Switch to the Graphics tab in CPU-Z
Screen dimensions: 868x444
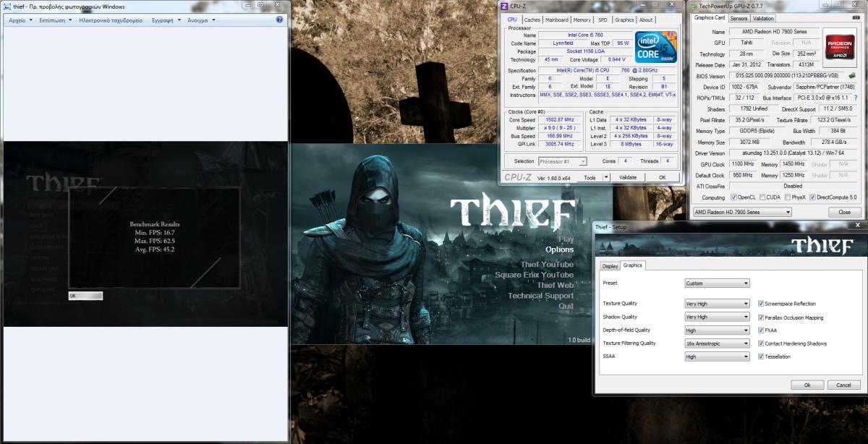[624, 20]
